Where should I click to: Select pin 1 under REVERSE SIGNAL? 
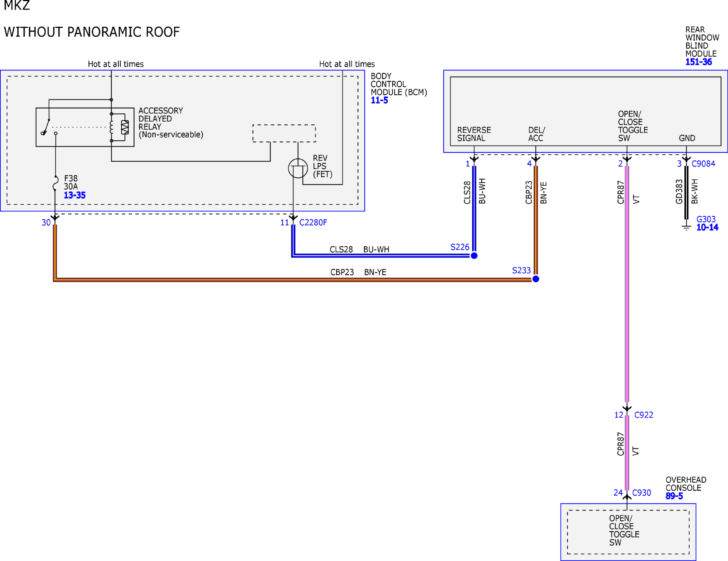click(x=468, y=164)
